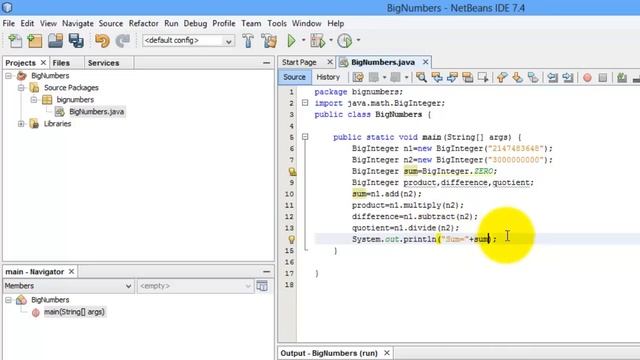640x360 pixels.
Task: Click the Undo arrow icon
Action: (x=102, y=40)
